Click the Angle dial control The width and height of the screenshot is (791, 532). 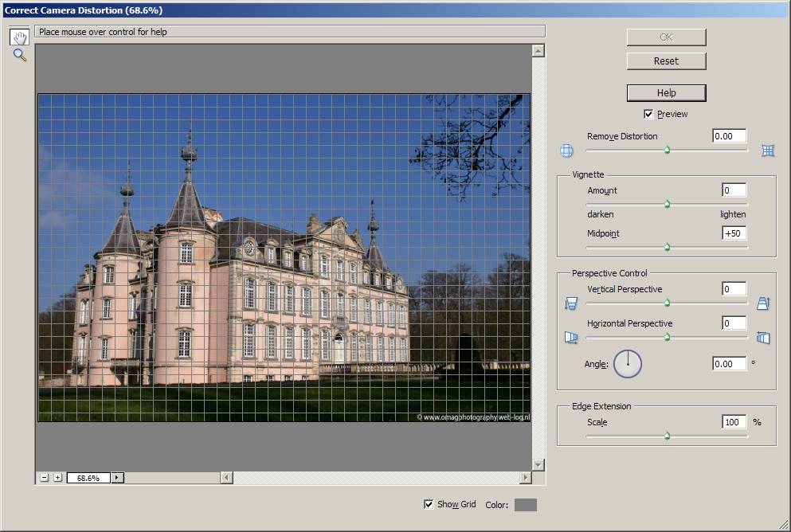[x=628, y=364]
